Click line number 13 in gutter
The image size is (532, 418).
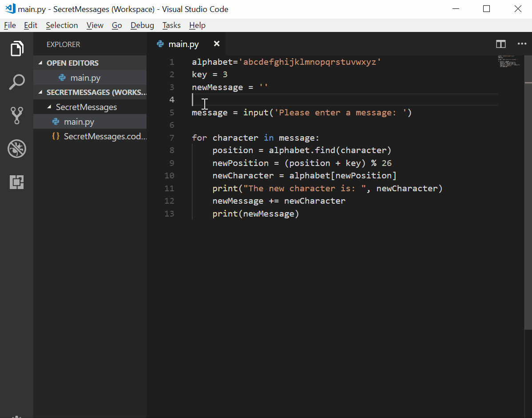point(169,213)
